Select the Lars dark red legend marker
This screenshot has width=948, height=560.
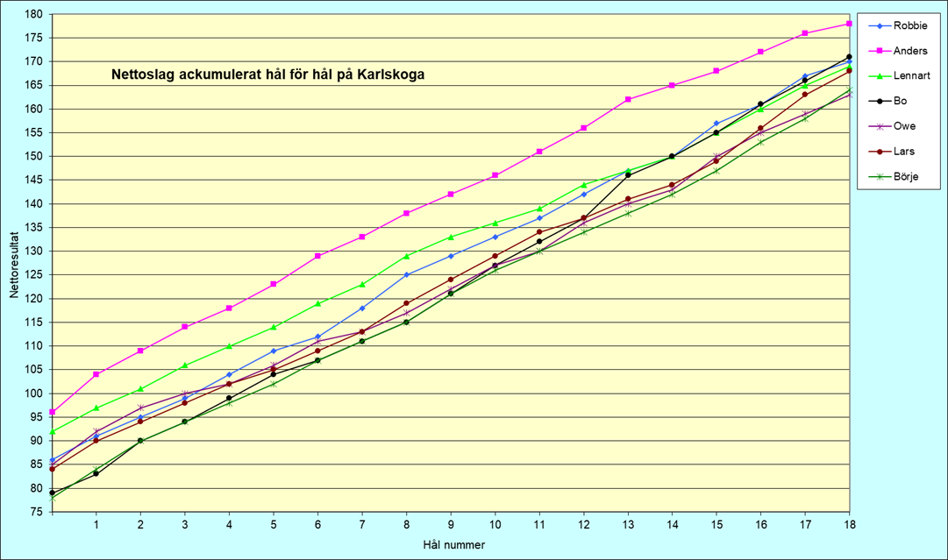(x=880, y=152)
